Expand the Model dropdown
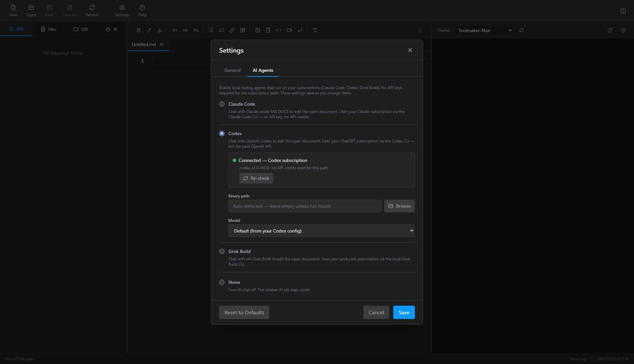634x364 pixels. (321, 231)
